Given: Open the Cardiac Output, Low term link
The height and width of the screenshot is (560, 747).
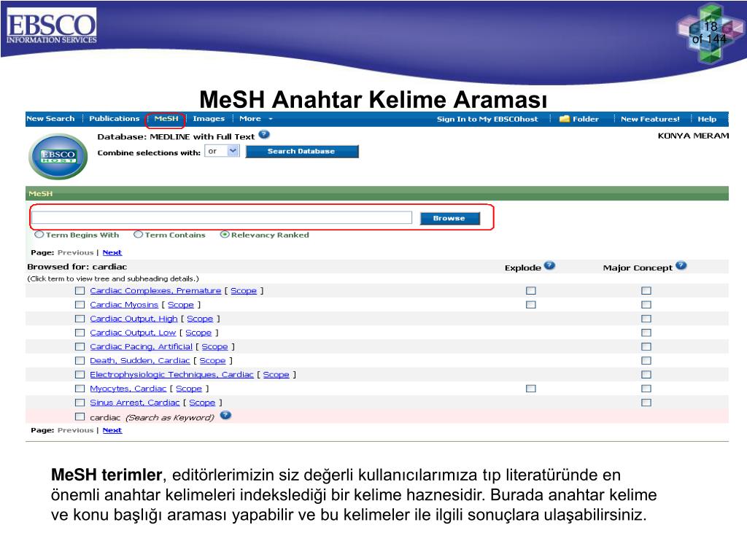Looking at the screenshot, I should pos(133,332).
